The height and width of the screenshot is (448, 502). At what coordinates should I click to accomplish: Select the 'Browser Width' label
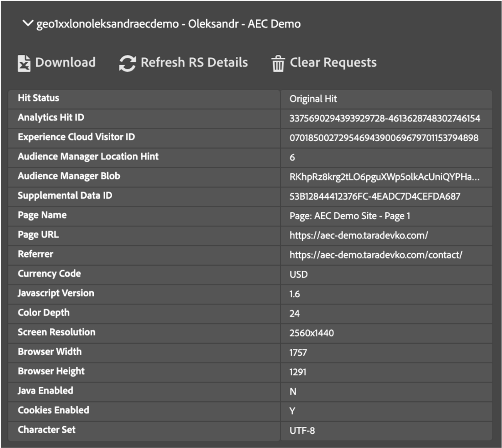point(49,351)
